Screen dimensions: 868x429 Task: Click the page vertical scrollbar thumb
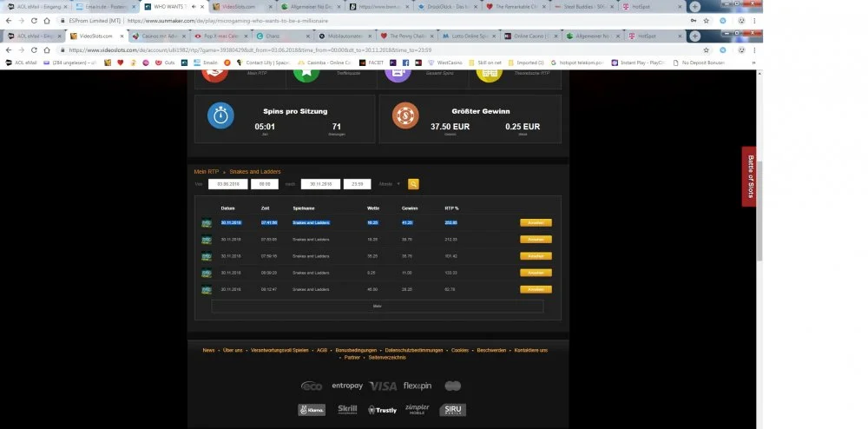pyautogui.click(x=760, y=210)
